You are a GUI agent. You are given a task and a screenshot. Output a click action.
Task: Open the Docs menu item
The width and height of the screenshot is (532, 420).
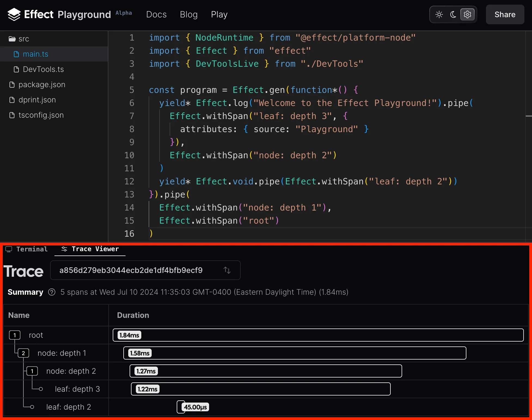click(156, 14)
